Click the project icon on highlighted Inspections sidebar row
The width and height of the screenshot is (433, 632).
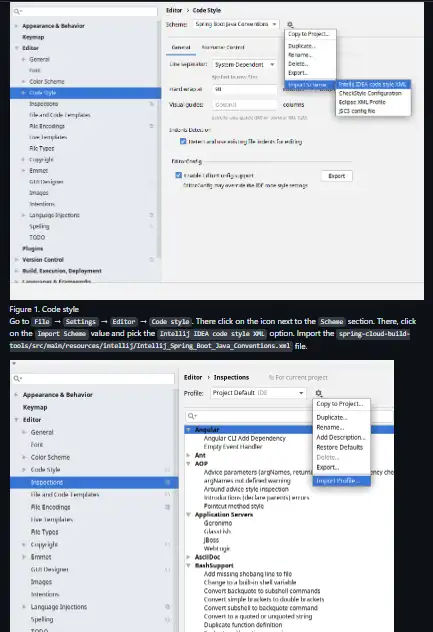tap(167, 482)
